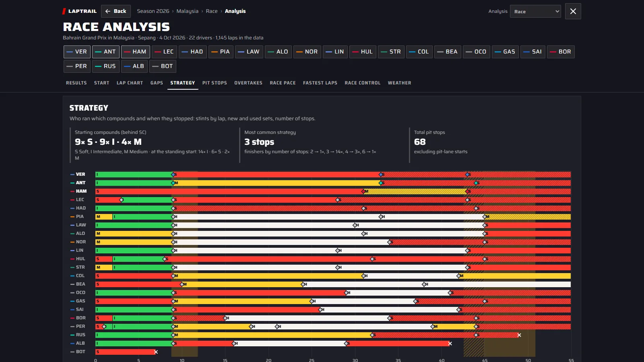Open the Malaysia breadcrumb link
Image resolution: width=644 pixels, height=362 pixels.
[x=187, y=11]
